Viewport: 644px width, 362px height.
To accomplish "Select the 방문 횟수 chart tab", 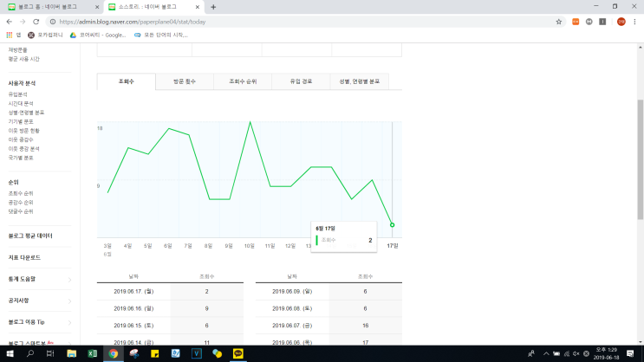I will 185,81.
